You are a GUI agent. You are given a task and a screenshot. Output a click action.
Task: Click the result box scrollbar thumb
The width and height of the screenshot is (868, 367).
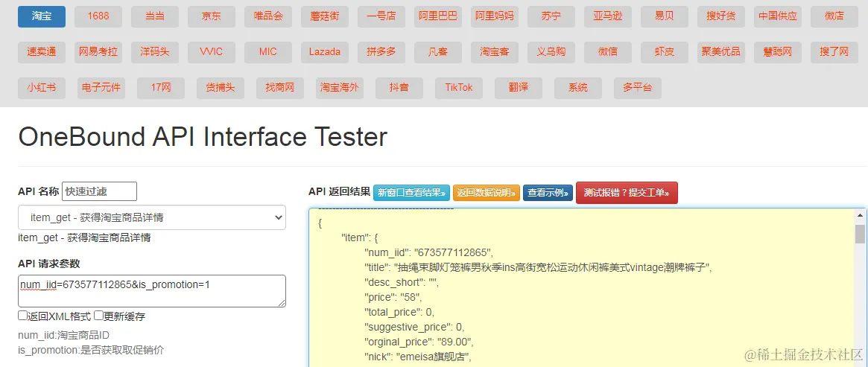coord(860,234)
